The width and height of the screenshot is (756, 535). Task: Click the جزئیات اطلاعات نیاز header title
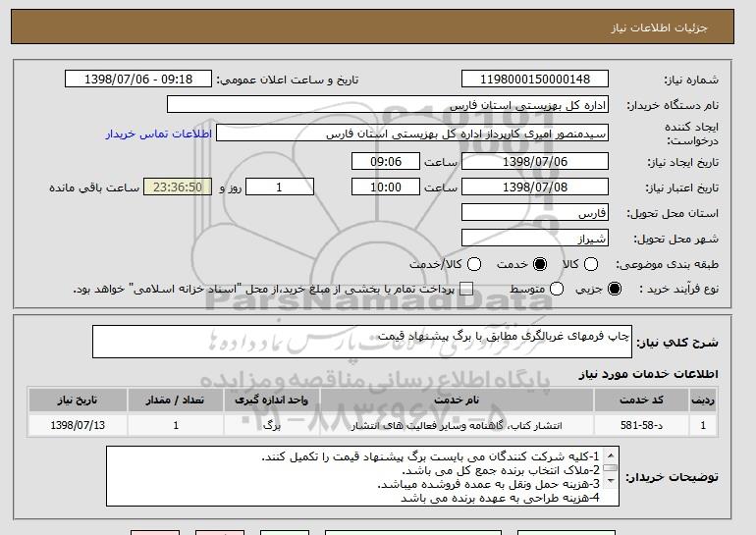[659, 27]
